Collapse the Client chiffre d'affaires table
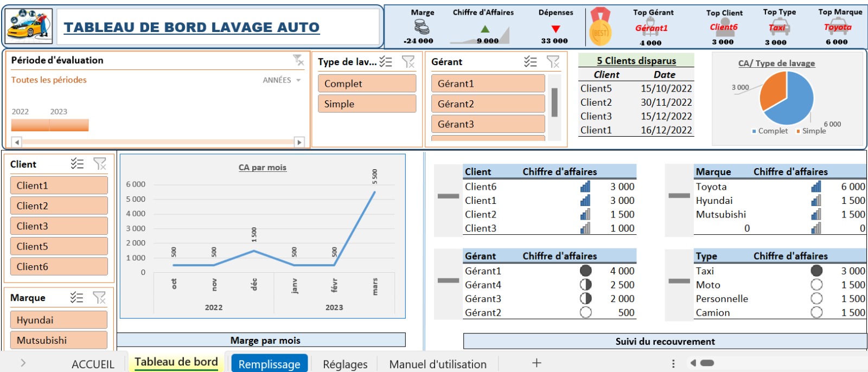Screen dimensions: 868x372 (448, 196)
